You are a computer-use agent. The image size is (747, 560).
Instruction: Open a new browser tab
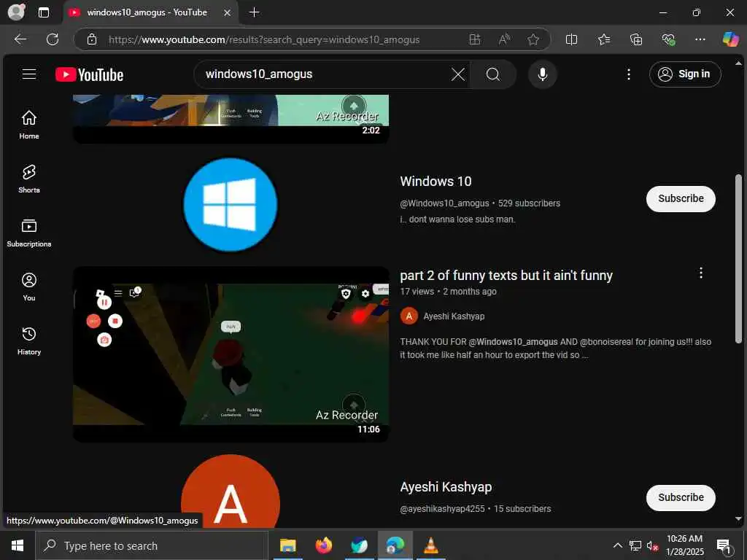pos(255,12)
